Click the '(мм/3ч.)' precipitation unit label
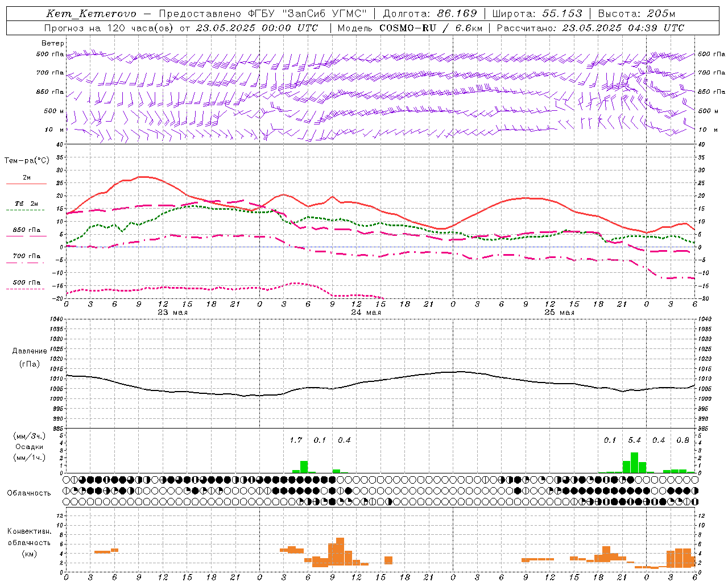This screenshot has width=728, height=582. click(29, 436)
